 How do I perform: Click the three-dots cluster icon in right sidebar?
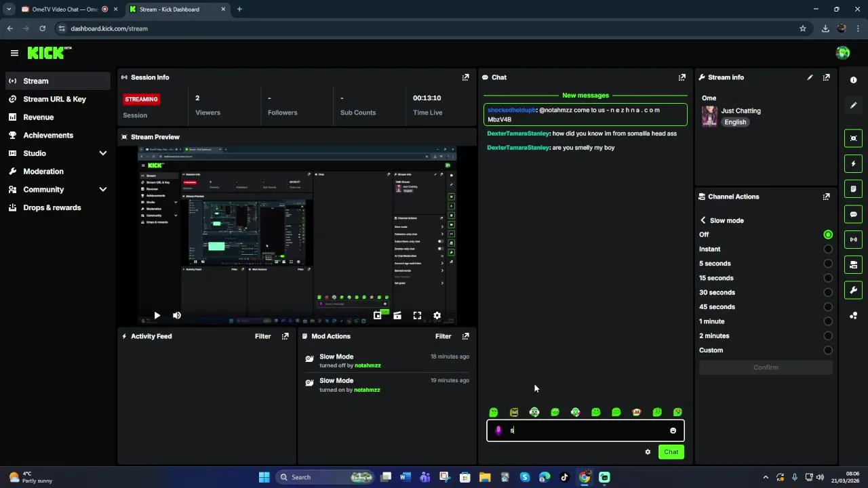coord(854,316)
